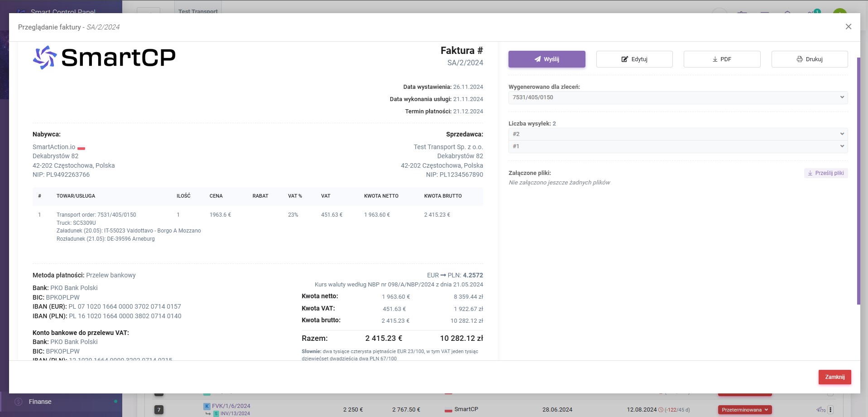868x417 pixels.
Task: Click the KWOTA NETTO column header
Action: (x=381, y=196)
